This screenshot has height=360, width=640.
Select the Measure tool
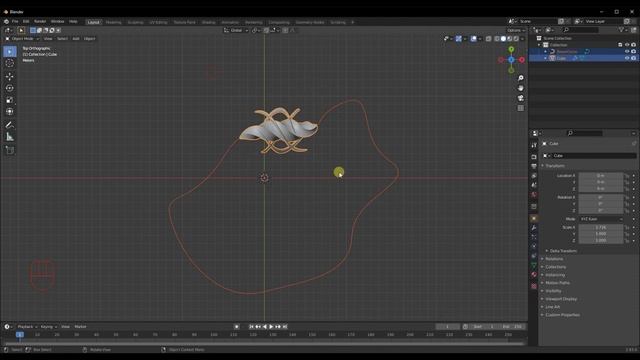pyautogui.click(x=10, y=137)
